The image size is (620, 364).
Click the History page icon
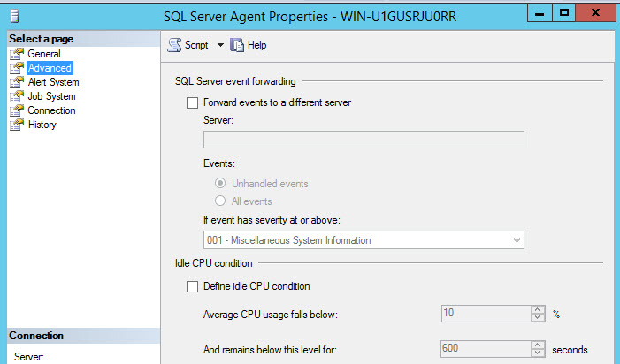tap(16, 125)
